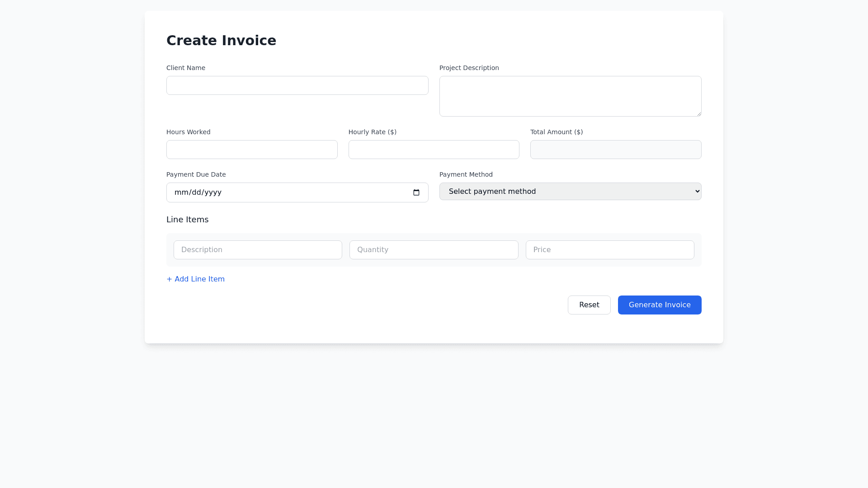Open the Select payment method dropdown
This screenshot has height=488, width=868.
point(570,191)
